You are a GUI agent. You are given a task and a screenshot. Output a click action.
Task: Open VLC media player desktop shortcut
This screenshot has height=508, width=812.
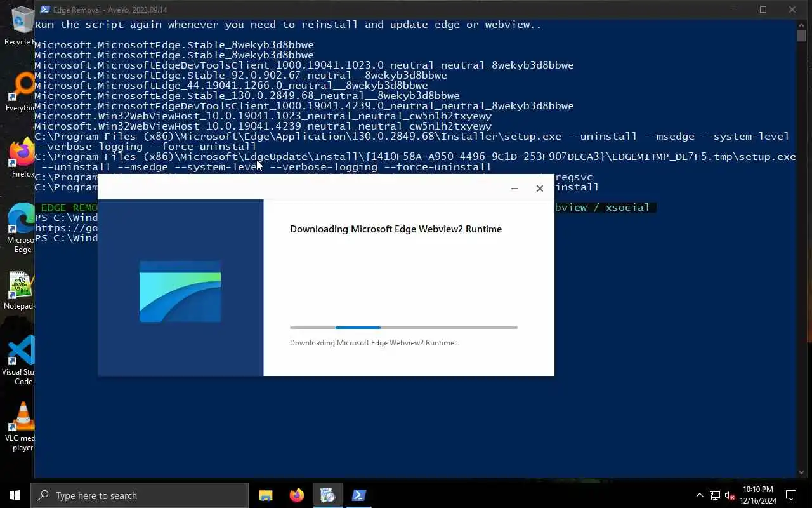pos(21,427)
